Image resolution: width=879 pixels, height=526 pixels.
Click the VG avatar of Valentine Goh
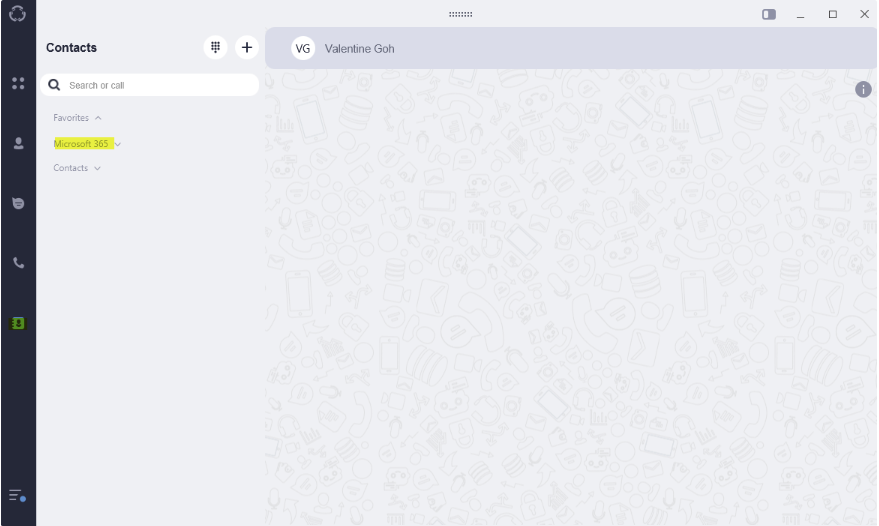pyautogui.click(x=303, y=49)
